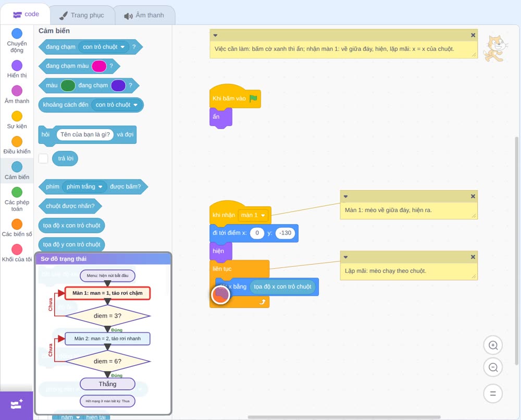Open the màn 1 message dropdown
This screenshot has width=521, height=420.
(x=254, y=215)
